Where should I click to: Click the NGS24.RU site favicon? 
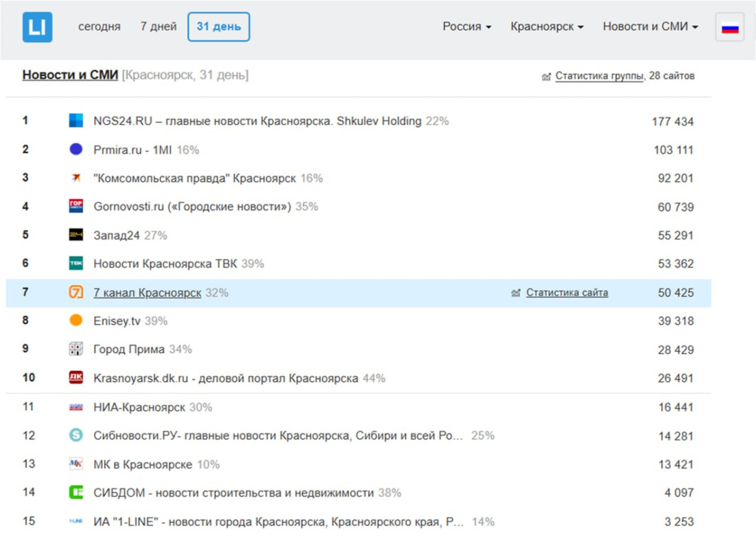point(76,121)
